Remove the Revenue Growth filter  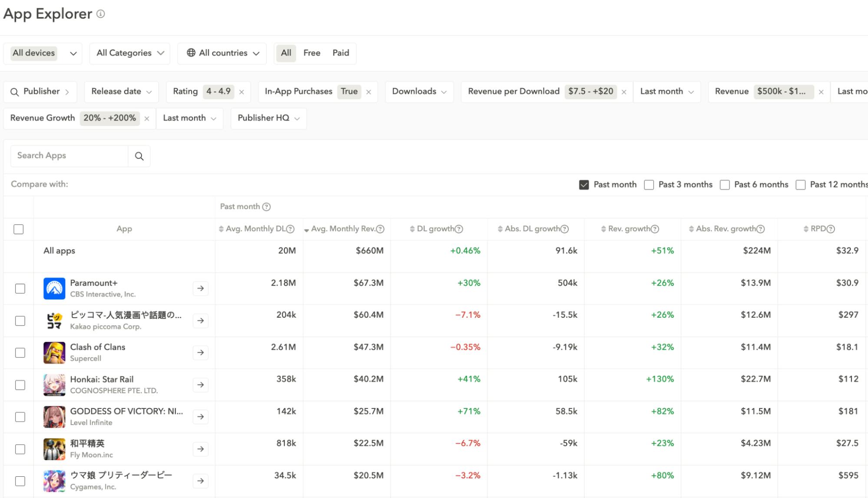tap(147, 118)
